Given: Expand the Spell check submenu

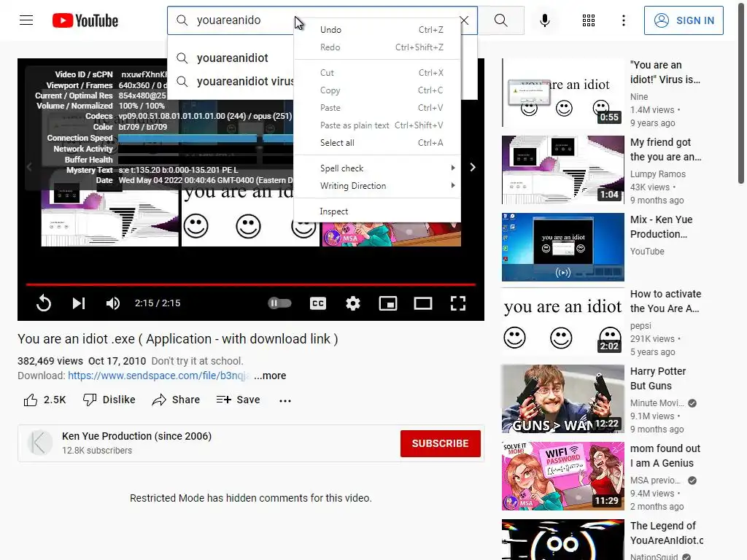Looking at the screenshot, I should (377, 168).
